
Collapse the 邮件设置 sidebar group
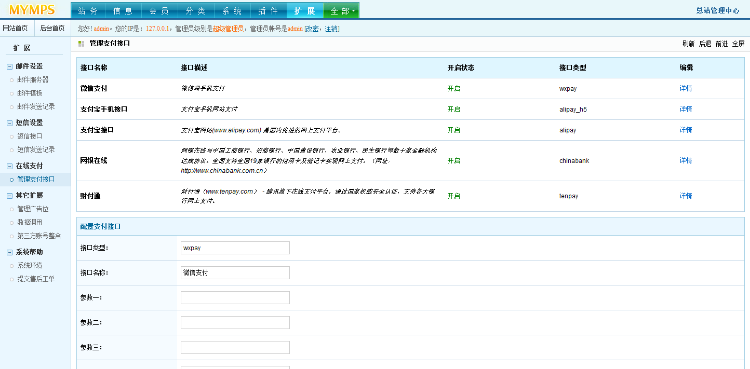(x=10, y=67)
